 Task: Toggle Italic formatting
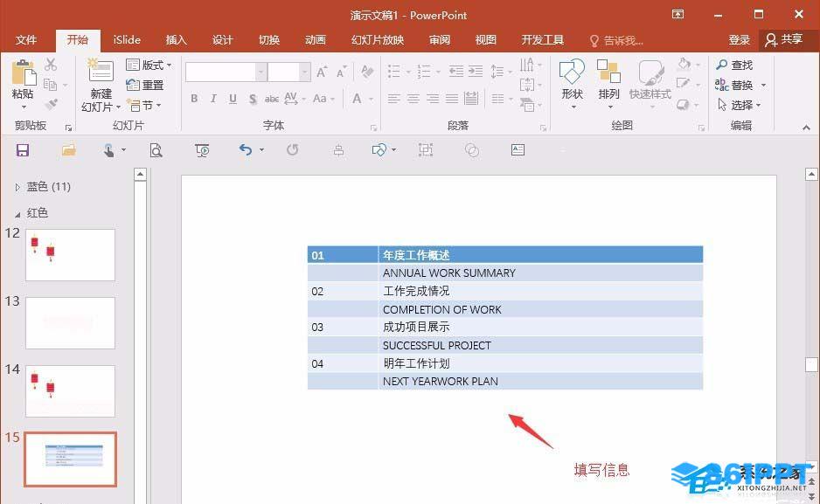(213, 99)
